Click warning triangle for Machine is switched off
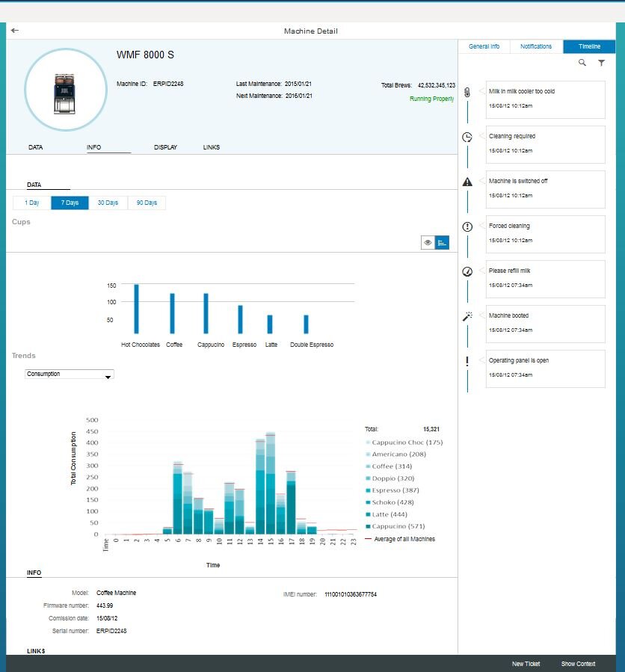Viewport: 625px width, 672px height. click(467, 182)
